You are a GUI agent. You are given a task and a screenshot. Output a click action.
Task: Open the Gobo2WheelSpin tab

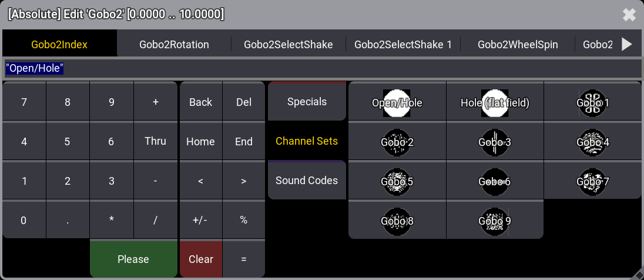pos(518,44)
